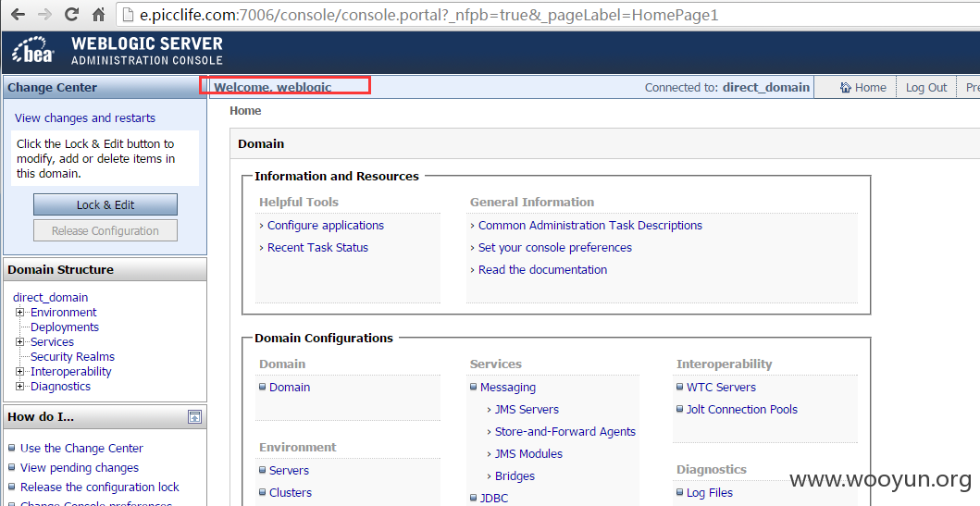Open the JMS Servers link
Image resolution: width=980 pixels, height=506 pixels.
pos(527,409)
